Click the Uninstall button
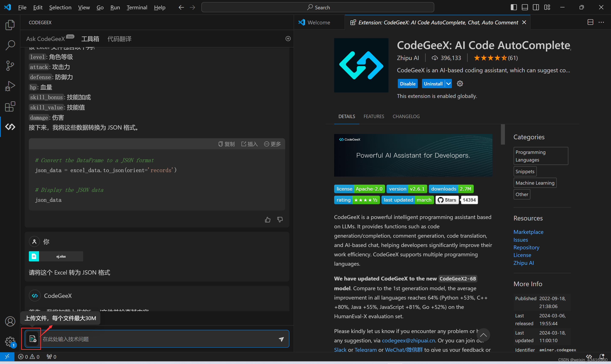The height and width of the screenshot is (364, 611). pos(433,84)
